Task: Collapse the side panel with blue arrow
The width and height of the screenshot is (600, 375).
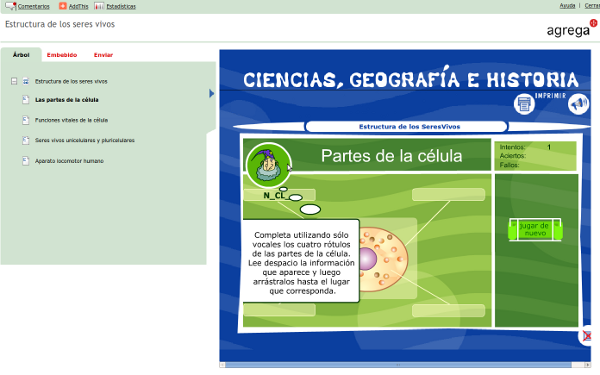Action: pos(211,93)
